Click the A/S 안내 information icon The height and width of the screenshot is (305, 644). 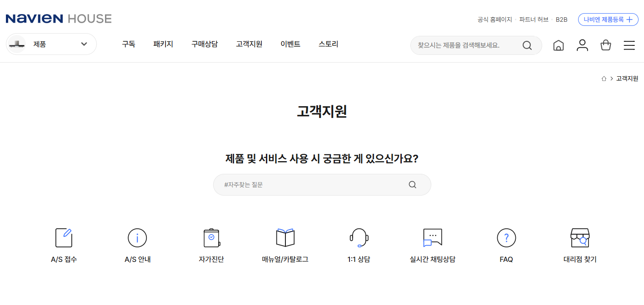tap(137, 237)
